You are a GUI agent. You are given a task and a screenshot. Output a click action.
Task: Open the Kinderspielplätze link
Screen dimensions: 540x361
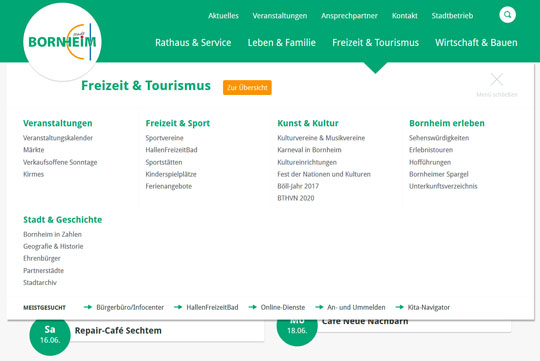[171, 174]
